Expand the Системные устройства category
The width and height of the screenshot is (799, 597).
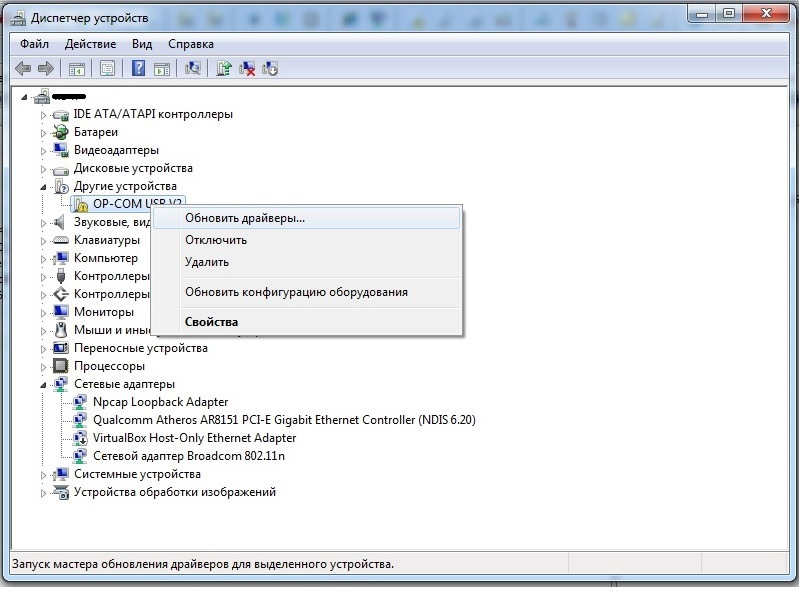tap(43, 475)
